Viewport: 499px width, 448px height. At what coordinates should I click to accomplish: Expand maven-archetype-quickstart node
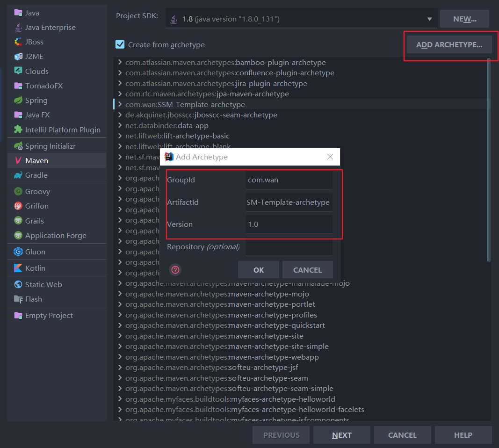point(120,325)
